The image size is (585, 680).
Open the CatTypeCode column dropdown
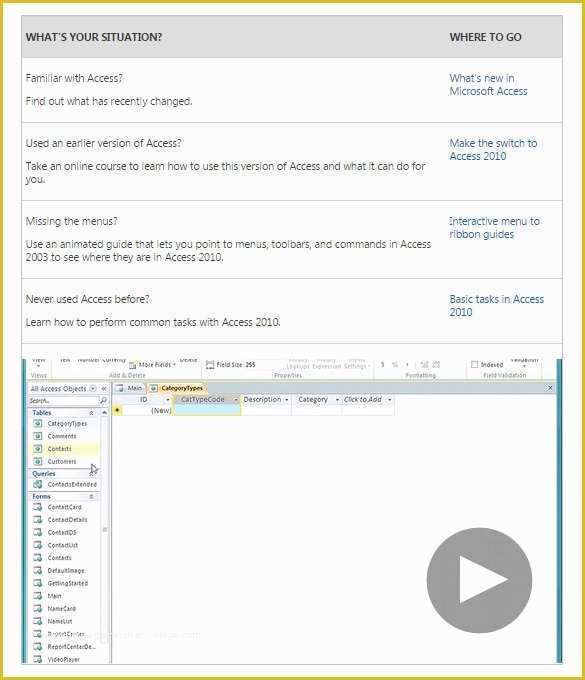(235, 400)
